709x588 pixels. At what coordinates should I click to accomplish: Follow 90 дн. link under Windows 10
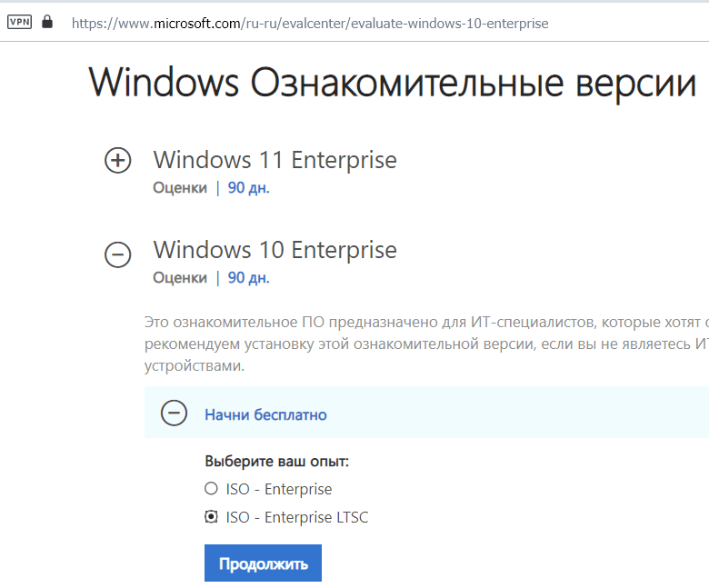point(249,277)
